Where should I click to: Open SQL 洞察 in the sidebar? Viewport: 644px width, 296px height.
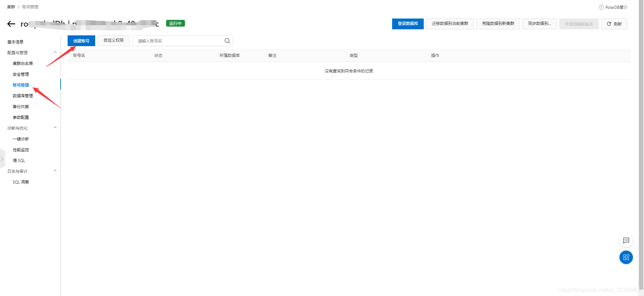(21, 182)
